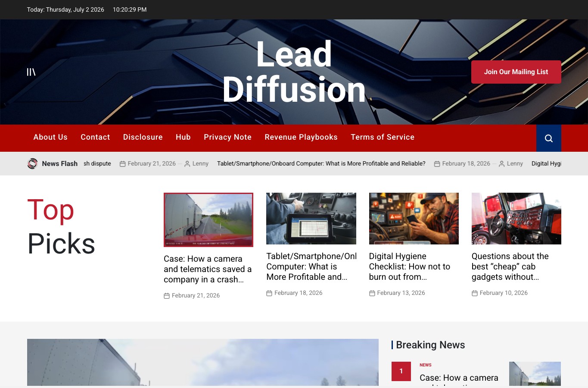Click February 18, 2026 date under Tablet card

298,293
